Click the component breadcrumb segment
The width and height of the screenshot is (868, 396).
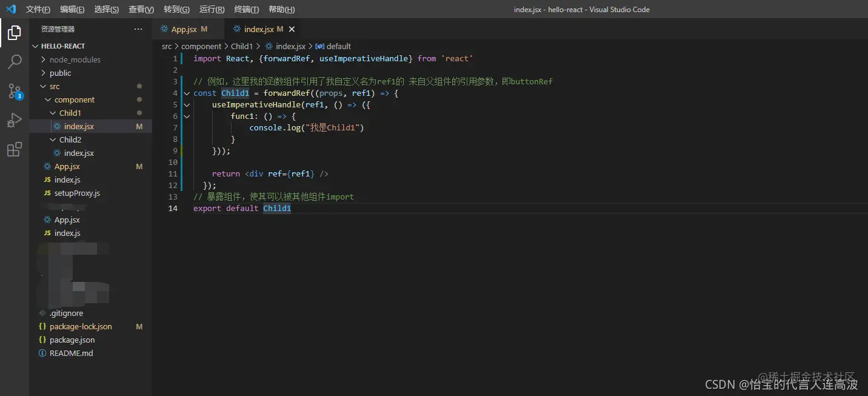(201, 46)
